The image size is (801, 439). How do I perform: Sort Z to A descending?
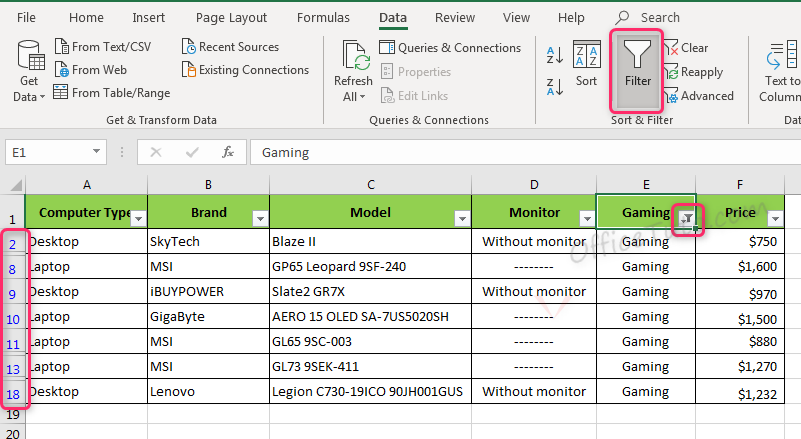click(x=555, y=86)
